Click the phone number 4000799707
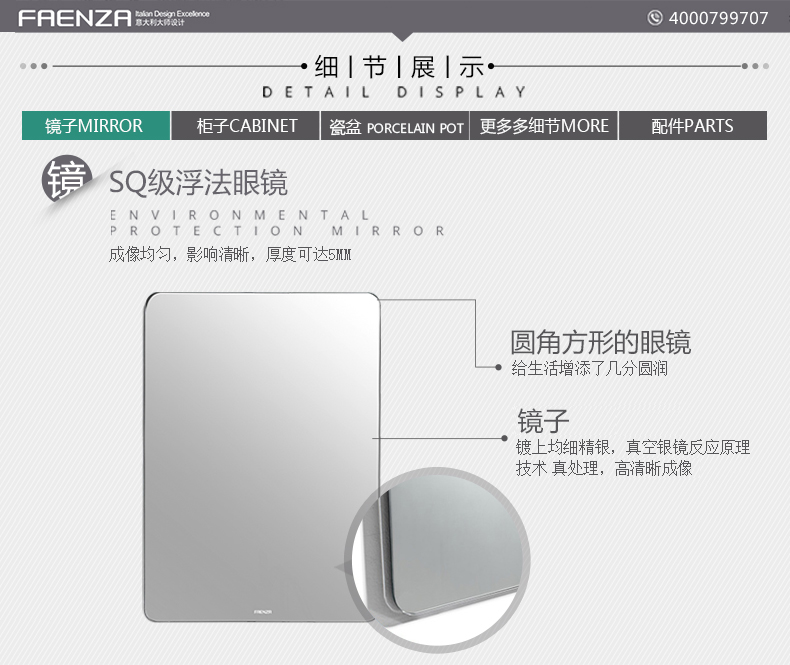The height and width of the screenshot is (665, 790). [718, 18]
